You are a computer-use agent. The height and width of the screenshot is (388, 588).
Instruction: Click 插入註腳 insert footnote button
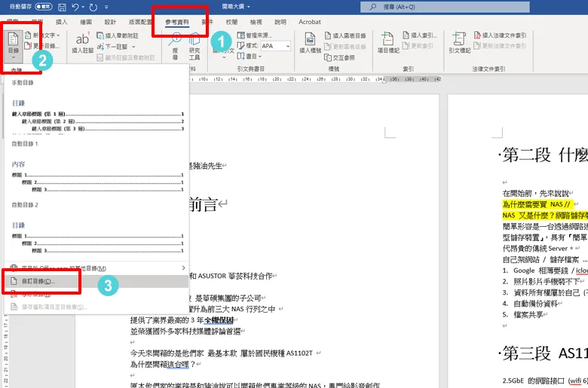click(82, 43)
